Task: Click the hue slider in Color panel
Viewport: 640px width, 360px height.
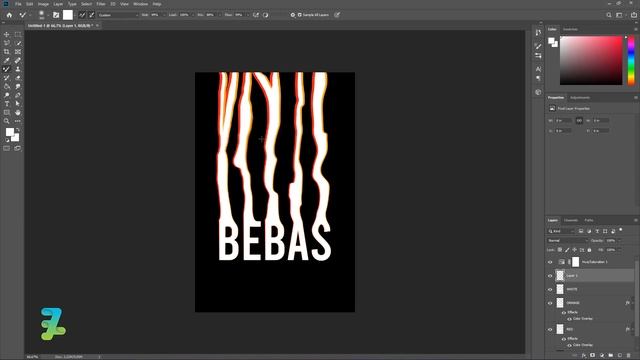Action: (x=631, y=60)
